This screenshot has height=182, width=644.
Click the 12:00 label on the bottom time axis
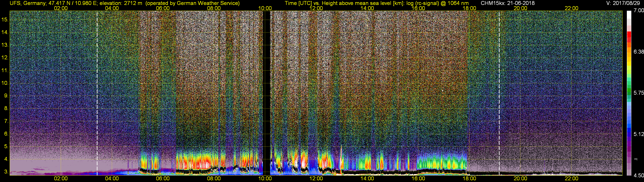(x=316, y=179)
